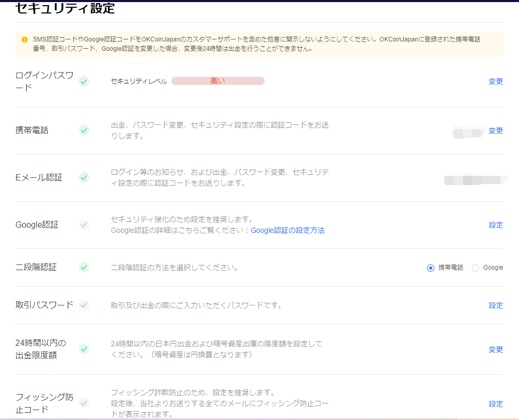Click the 取引及び出金の際にご入力いただく description
This screenshot has width=519, height=420.
point(196,305)
